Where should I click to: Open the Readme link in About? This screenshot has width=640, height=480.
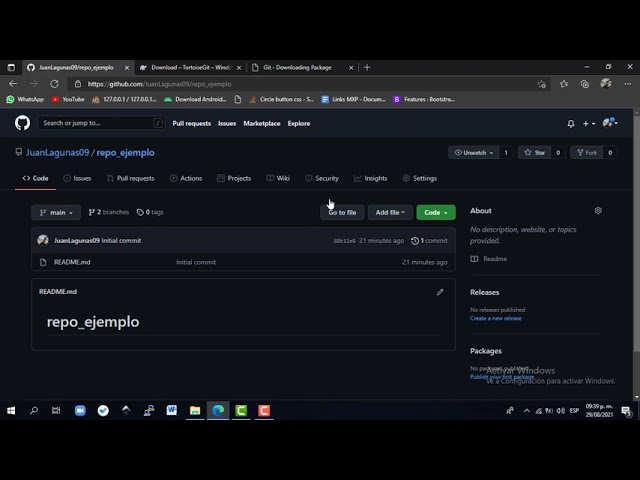tap(489, 259)
